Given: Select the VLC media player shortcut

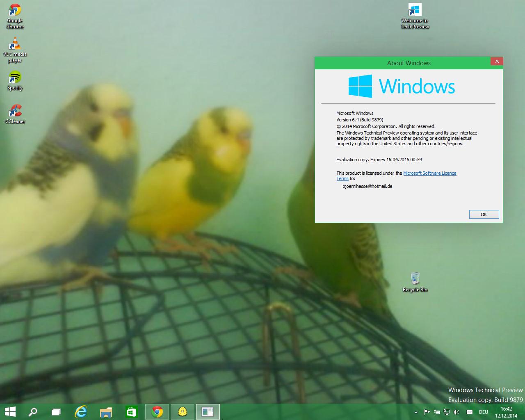Looking at the screenshot, I should [x=15, y=50].
